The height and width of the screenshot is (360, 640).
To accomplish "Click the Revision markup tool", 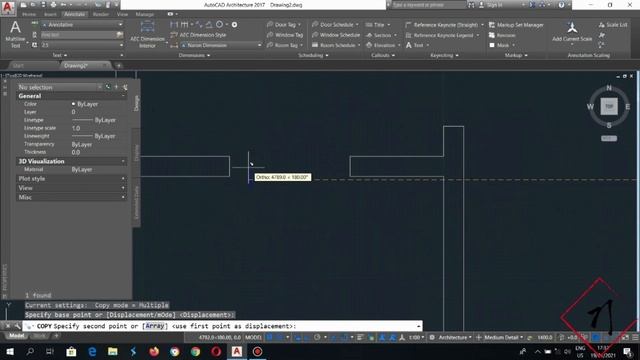I will click(x=502, y=35).
